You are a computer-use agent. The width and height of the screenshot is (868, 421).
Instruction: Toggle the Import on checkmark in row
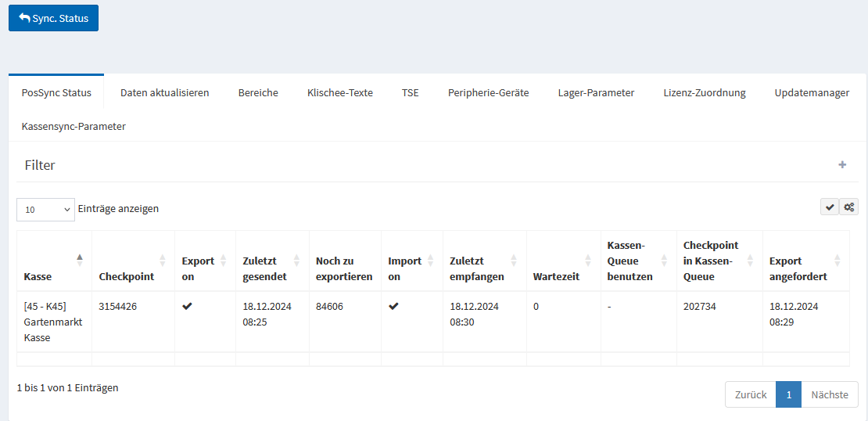click(x=393, y=307)
